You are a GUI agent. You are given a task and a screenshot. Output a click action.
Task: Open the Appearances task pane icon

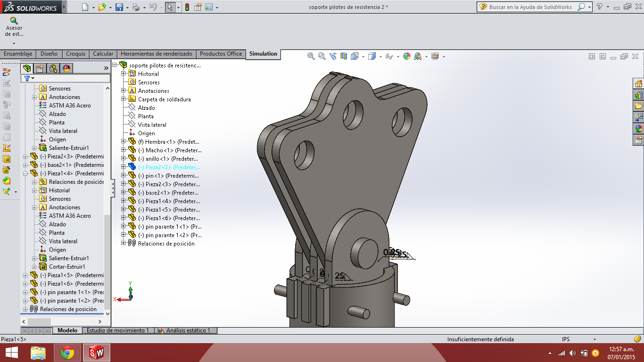(638, 128)
